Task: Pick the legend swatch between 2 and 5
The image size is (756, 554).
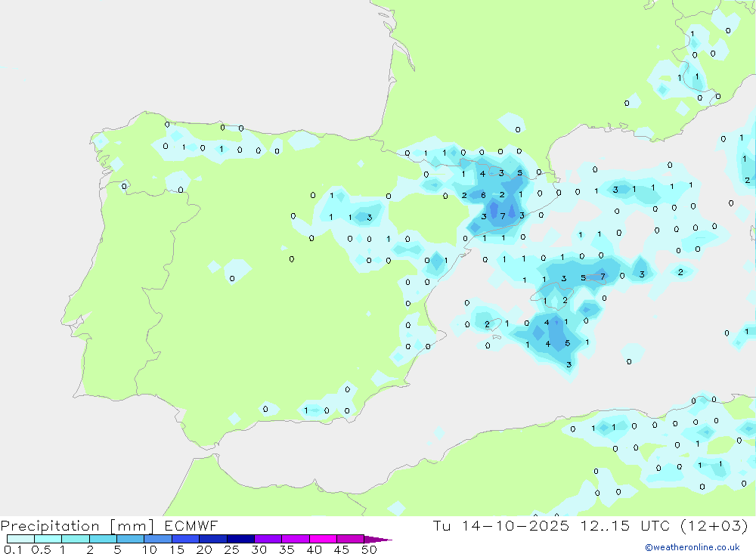Action: (103, 539)
